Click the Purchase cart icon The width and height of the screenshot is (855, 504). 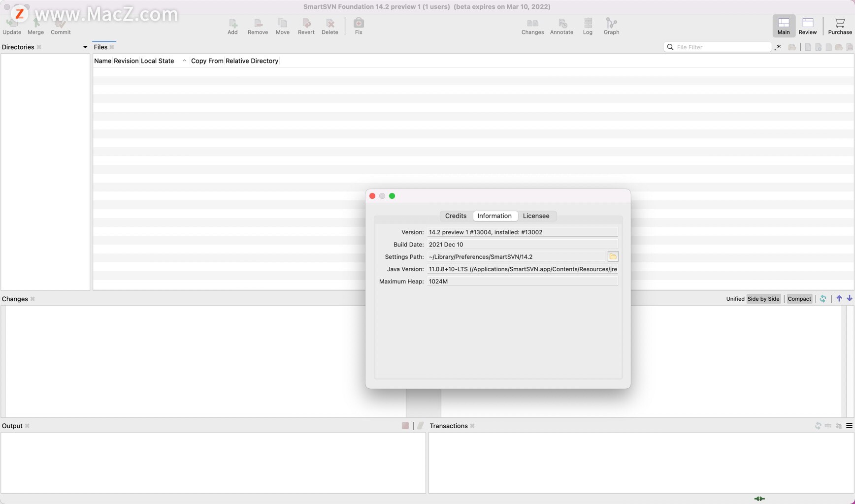click(x=840, y=26)
